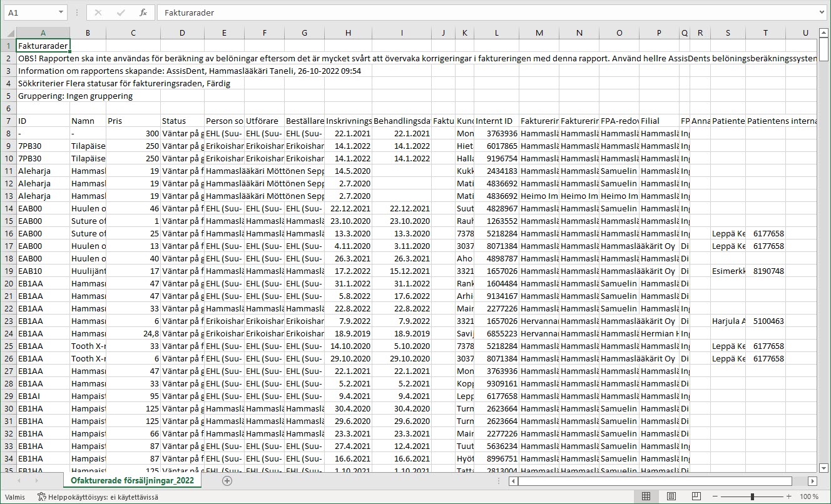Click patient ID 8190748 in row 19

[x=766, y=271]
